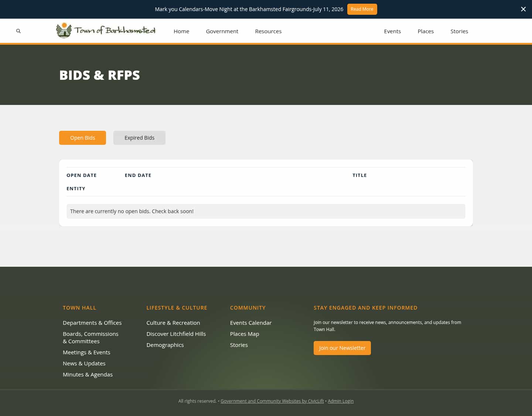Open Meetings & Events footer link
Viewport: 532px width, 416px height.
point(86,352)
